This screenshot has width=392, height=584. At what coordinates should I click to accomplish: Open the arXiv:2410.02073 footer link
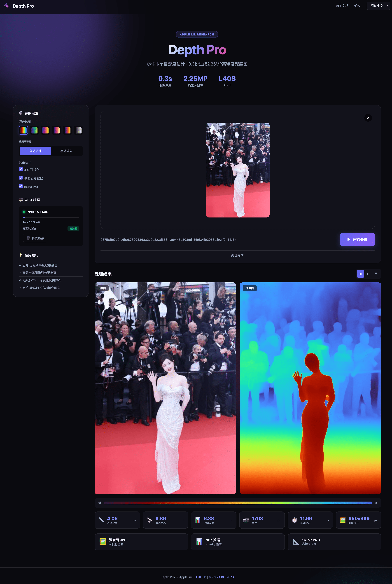tap(221, 577)
